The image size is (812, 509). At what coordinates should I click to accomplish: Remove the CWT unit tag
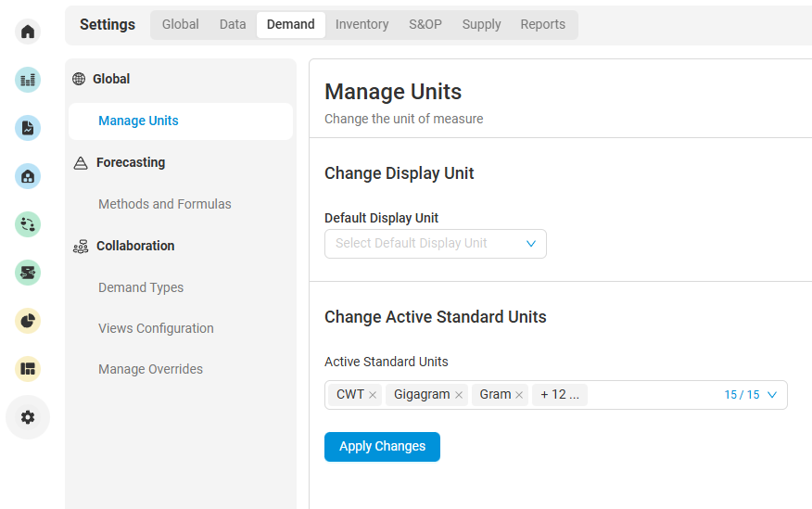coord(373,395)
